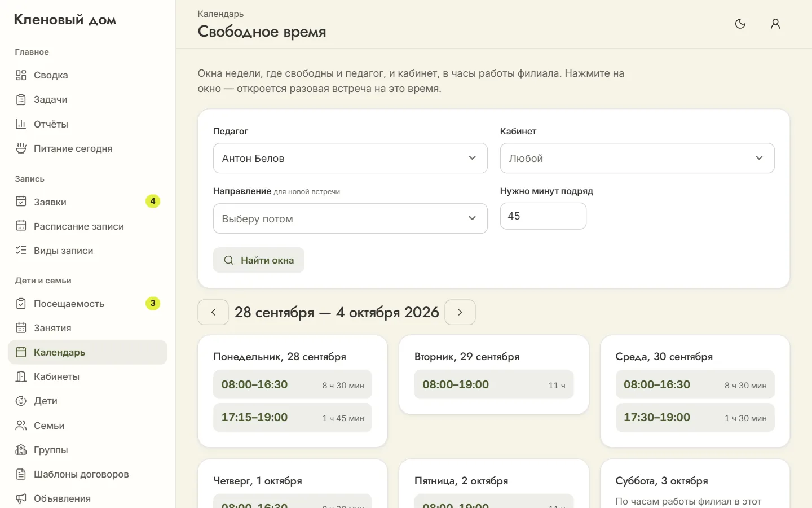Select Monday slot 17:15–19:00
The height and width of the screenshot is (508, 812).
[293, 418]
